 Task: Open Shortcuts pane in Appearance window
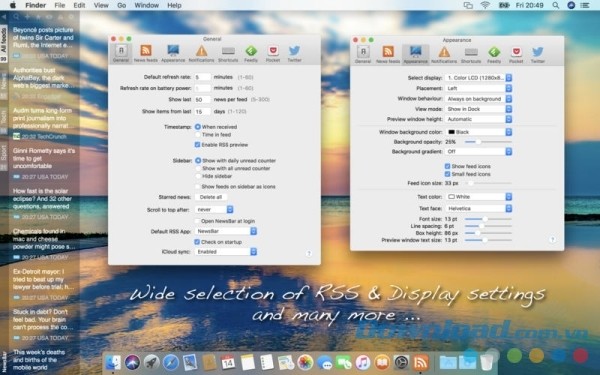471,54
